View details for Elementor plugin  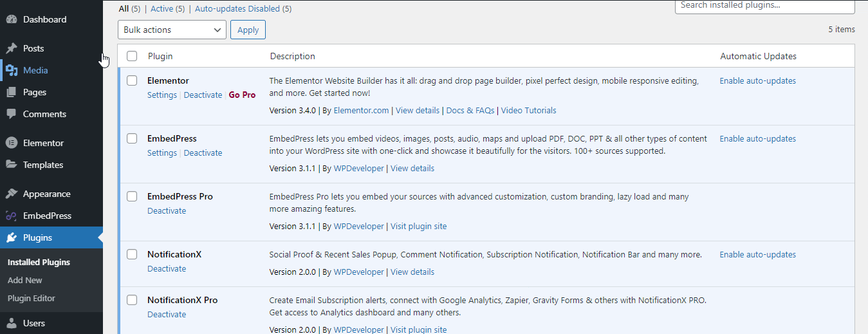[418, 110]
